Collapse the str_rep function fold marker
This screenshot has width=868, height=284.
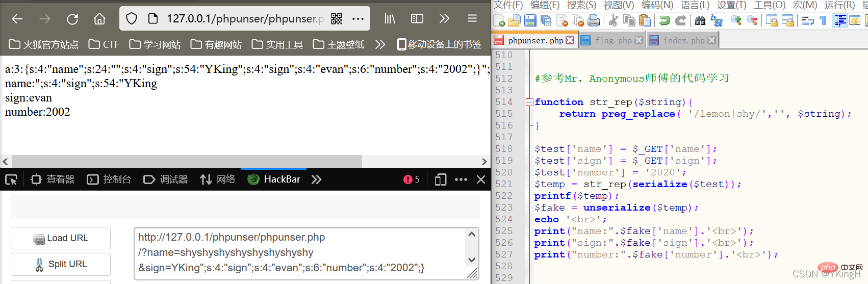529,102
